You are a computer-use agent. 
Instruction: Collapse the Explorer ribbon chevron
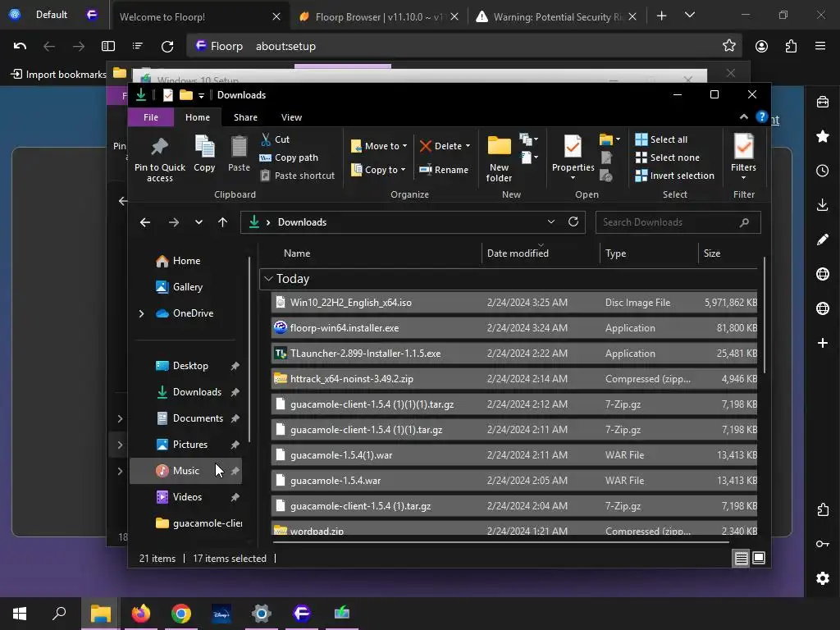coord(743,116)
